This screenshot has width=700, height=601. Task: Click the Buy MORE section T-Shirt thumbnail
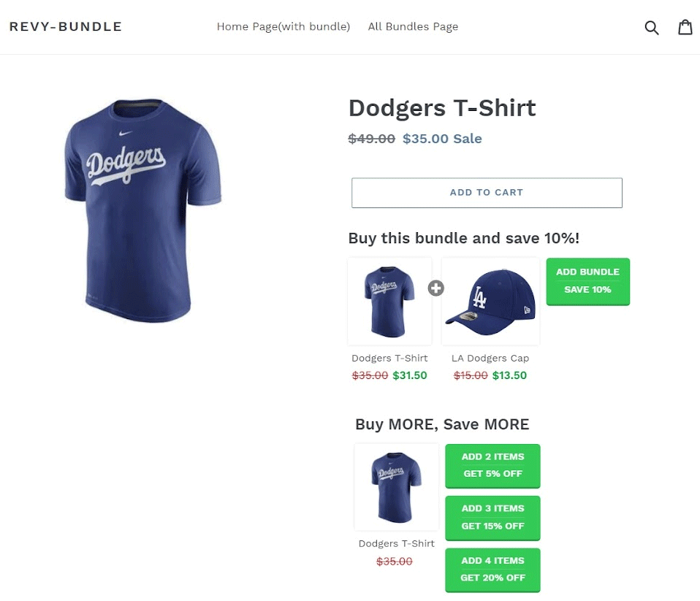[396, 486]
